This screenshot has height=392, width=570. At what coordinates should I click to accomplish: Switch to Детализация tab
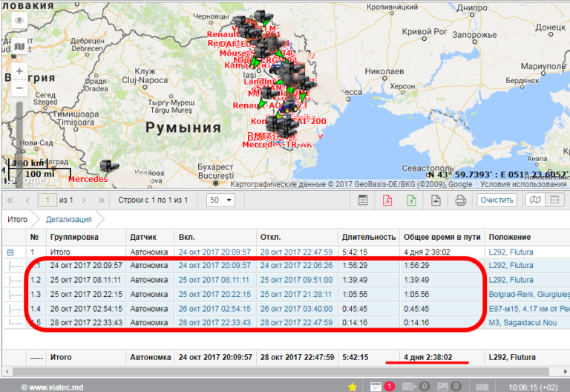[x=68, y=220]
